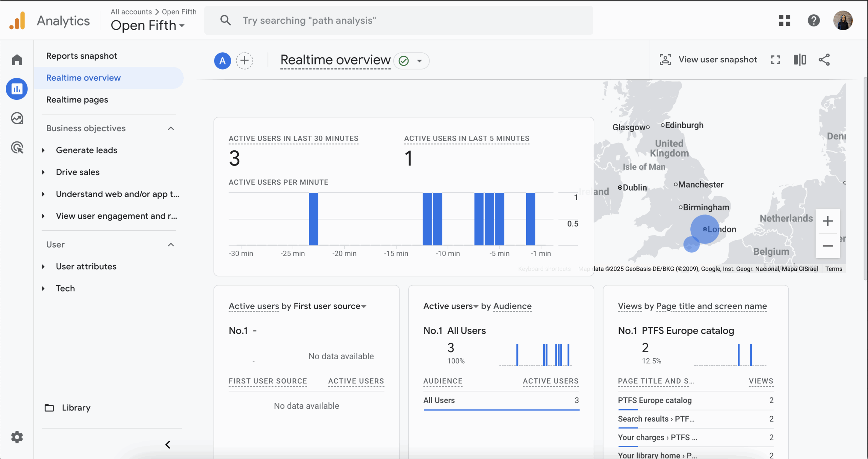
Task: Click the page vertical scrollbar
Action: coord(866,178)
